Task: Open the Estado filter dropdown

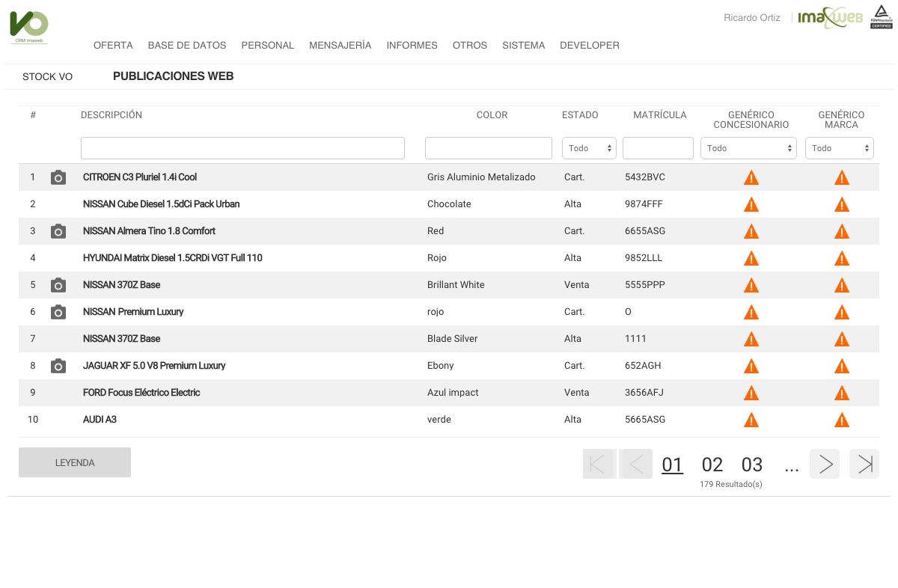Action: [589, 148]
